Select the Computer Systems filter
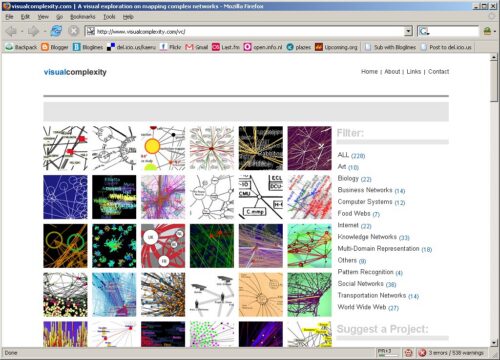Screen dimensions: 500x360 tap(371, 202)
